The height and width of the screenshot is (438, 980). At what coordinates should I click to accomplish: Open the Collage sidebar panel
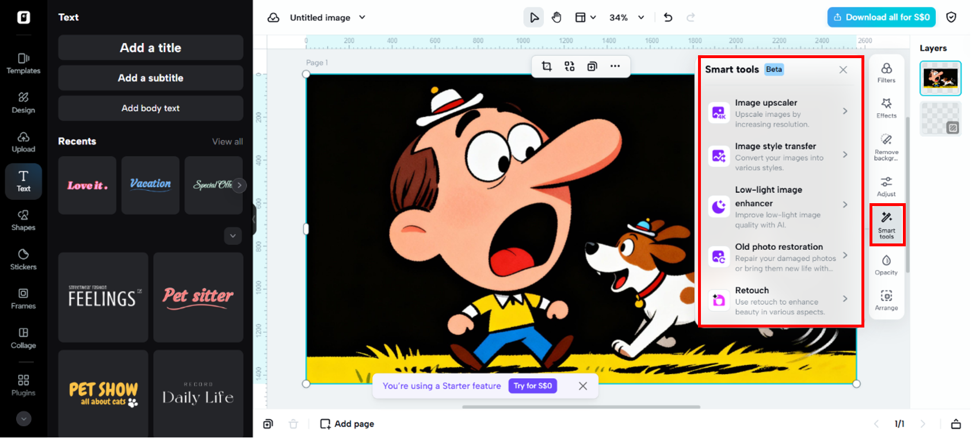coord(24,338)
